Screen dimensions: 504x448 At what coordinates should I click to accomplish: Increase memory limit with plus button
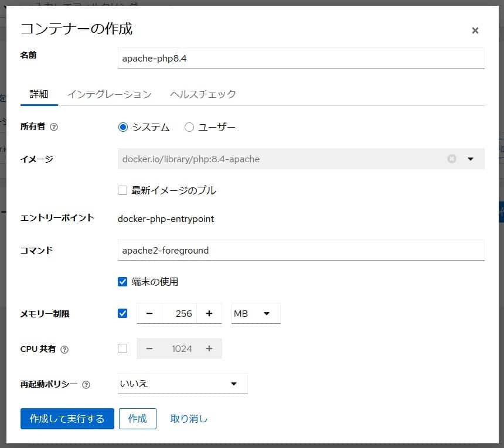pyautogui.click(x=209, y=313)
